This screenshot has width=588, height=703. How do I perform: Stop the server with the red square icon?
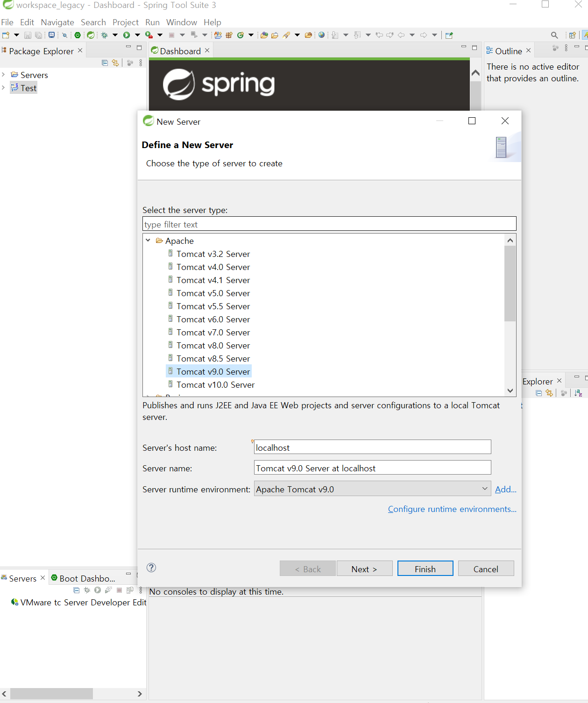coord(118,589)
